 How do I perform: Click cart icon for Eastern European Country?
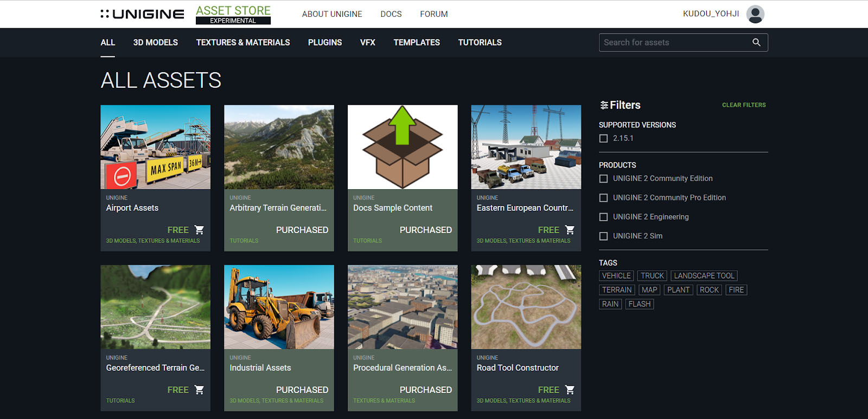point(570,230)
